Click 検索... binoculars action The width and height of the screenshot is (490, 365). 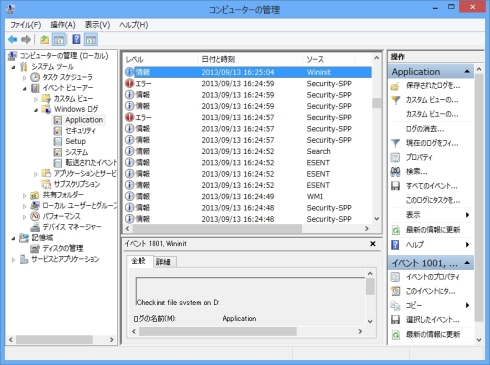click(x=416, y=172)
